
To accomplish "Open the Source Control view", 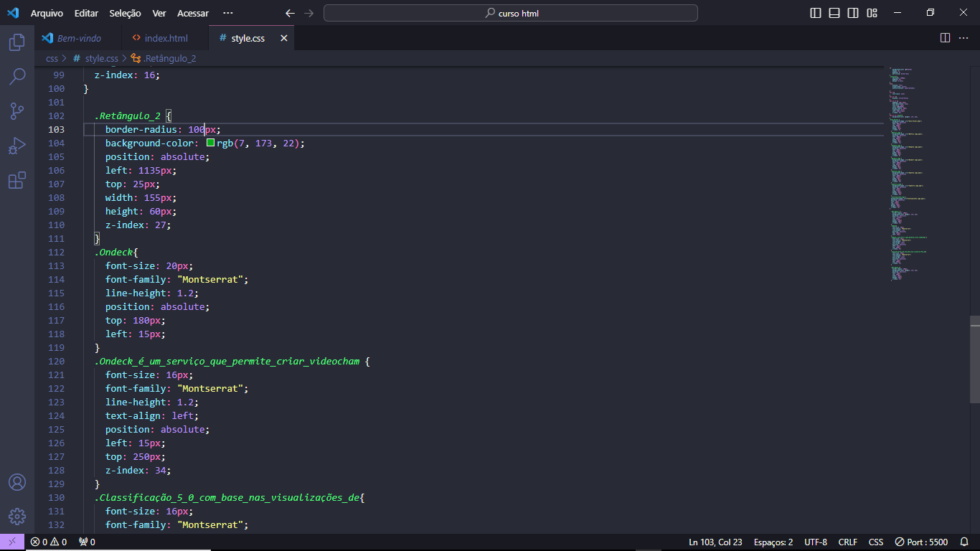I will click(17, 111).
